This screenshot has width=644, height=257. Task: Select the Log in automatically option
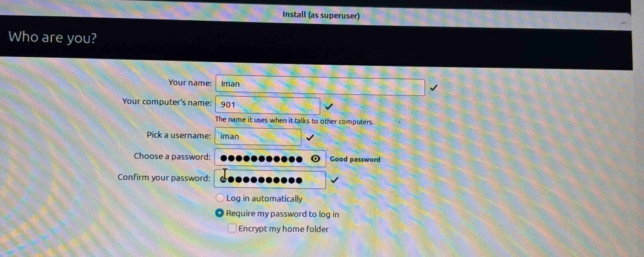coord(219,199)
